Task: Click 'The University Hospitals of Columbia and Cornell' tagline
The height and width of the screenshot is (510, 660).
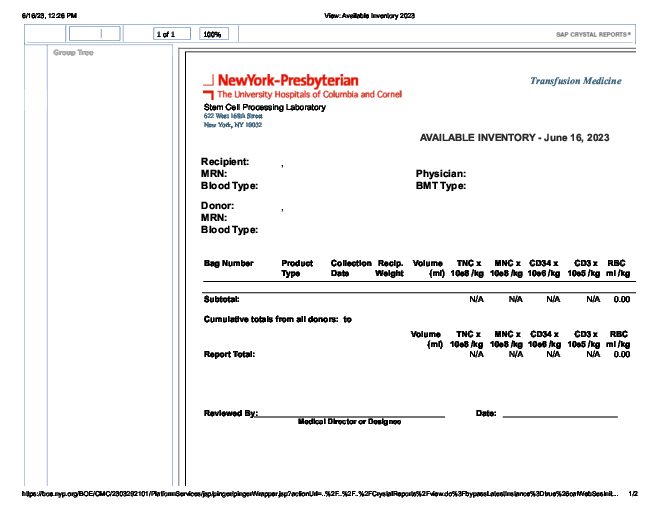Action: click(309, 94)
